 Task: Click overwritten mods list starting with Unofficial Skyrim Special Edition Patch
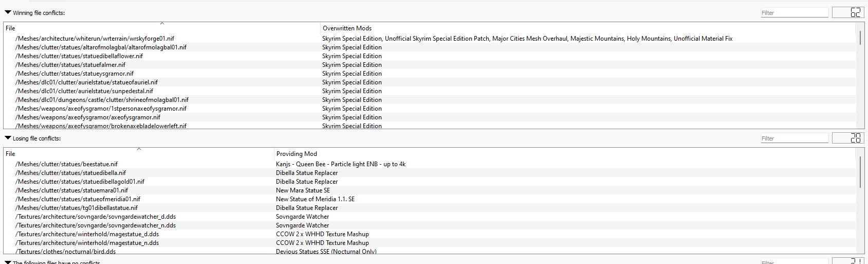527,39
